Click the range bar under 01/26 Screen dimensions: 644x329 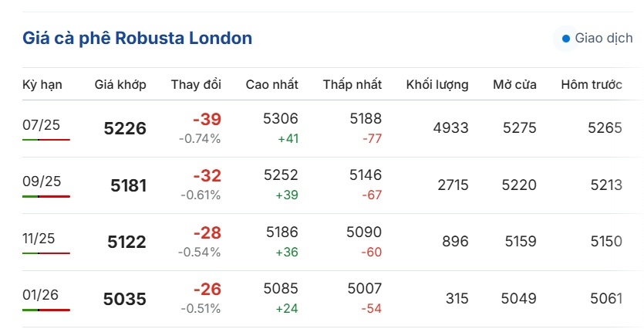click(46, 310)
